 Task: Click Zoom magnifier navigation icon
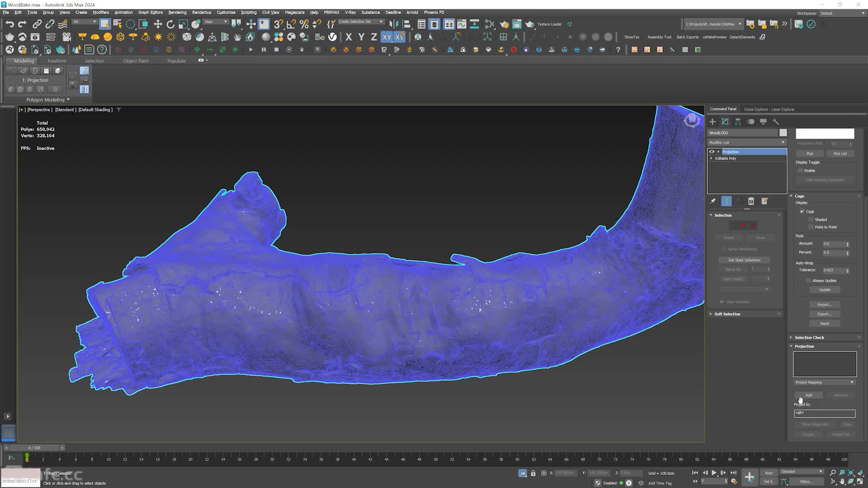833,473
